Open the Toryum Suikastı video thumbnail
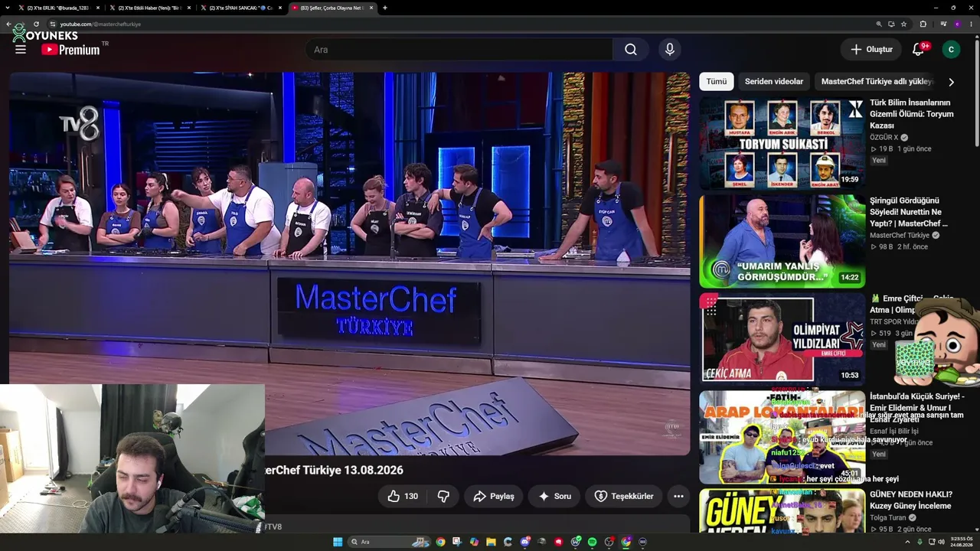This screenshot has width=980, height=551. (782, 143)
